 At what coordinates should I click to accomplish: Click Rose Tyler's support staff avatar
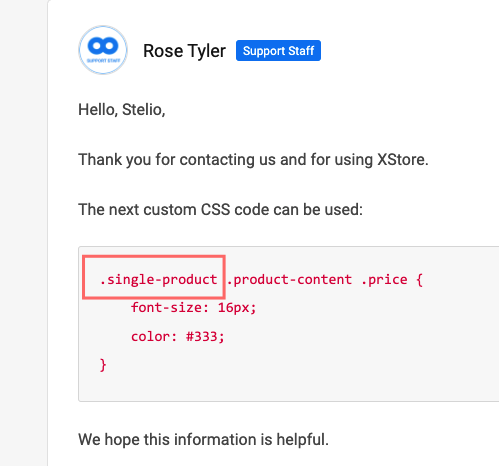[103, 50]
